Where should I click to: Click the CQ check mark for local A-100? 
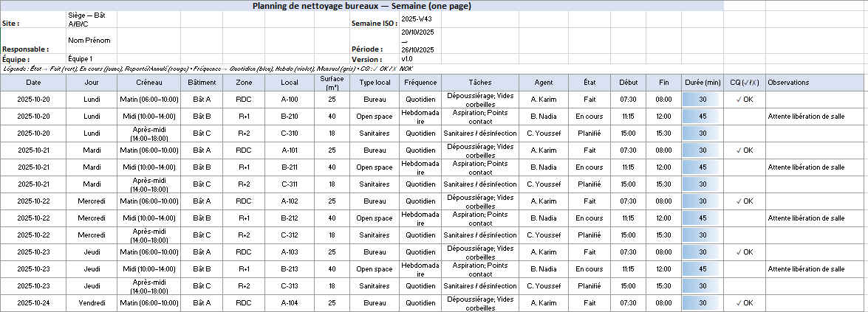click(x=744, y=99)
